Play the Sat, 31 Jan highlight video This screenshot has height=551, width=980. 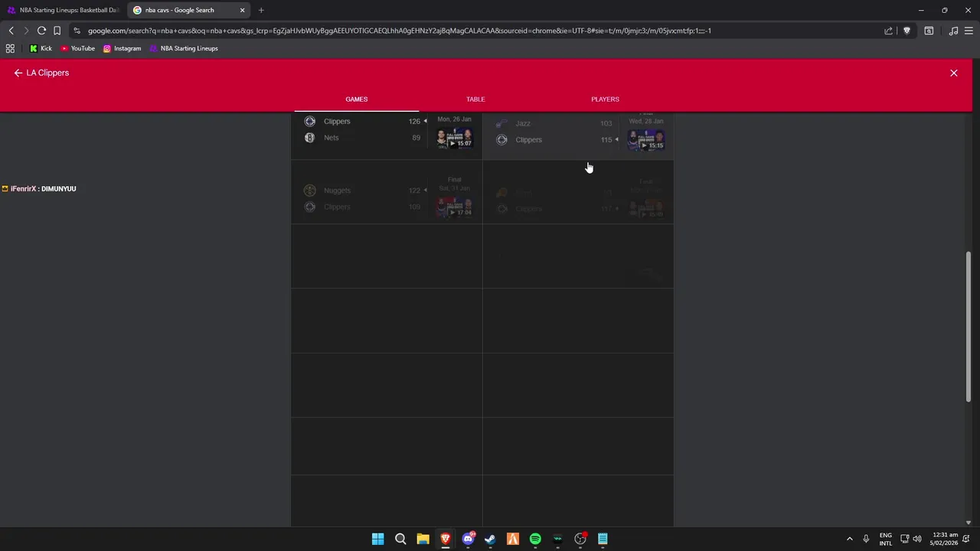point(454,207)
